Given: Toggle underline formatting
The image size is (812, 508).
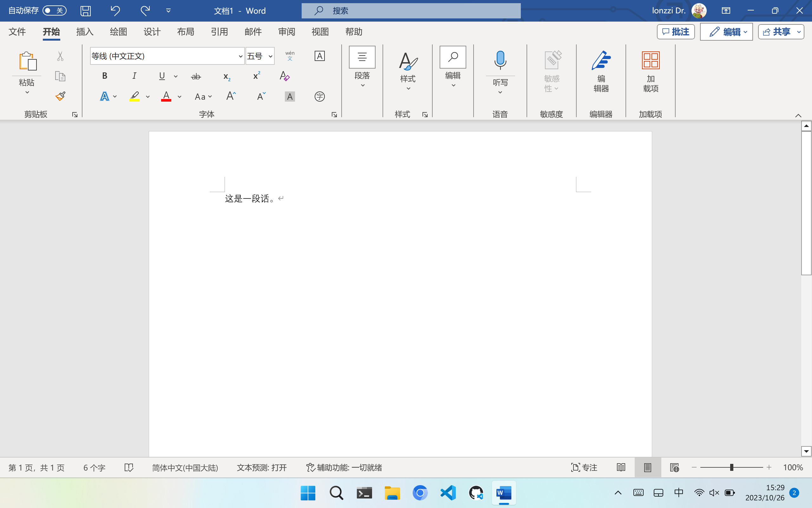Looking at the screenshot, I should 162,76.
